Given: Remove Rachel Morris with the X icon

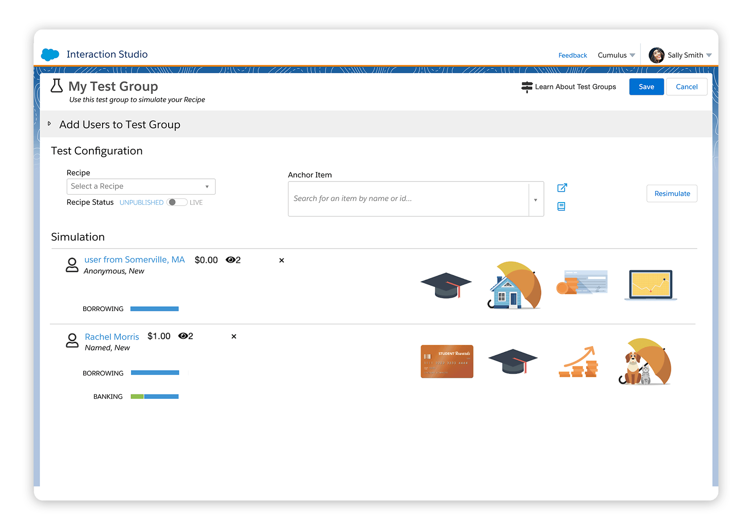Looking at the screenshot, I should point(234,336).
